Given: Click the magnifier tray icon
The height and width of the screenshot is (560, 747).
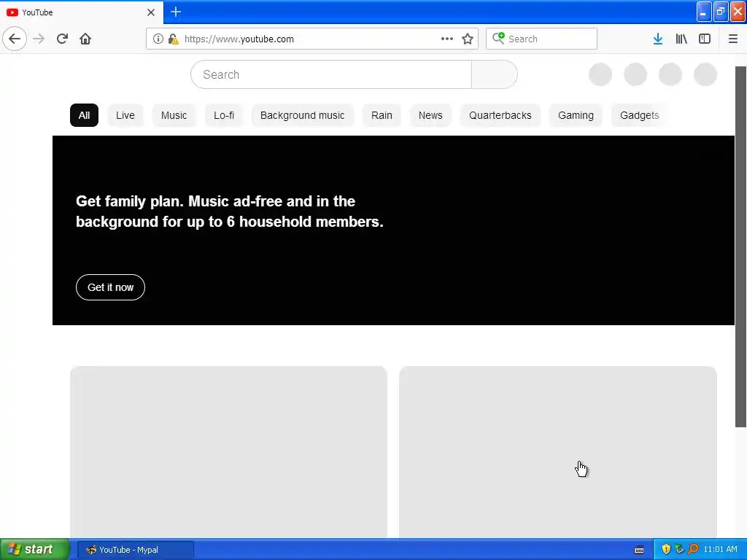Looking at the screenshot, I should pyautogui.click(x=693, y=550).
